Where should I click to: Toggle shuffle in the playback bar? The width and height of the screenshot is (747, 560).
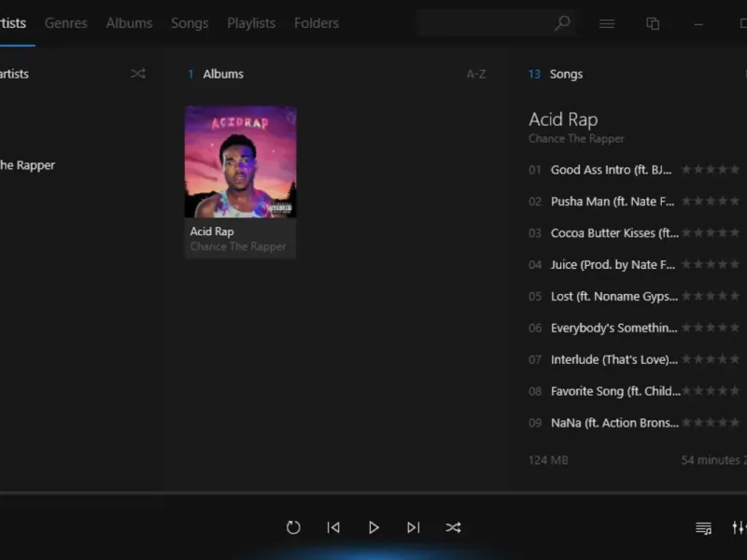coord(454,527)
